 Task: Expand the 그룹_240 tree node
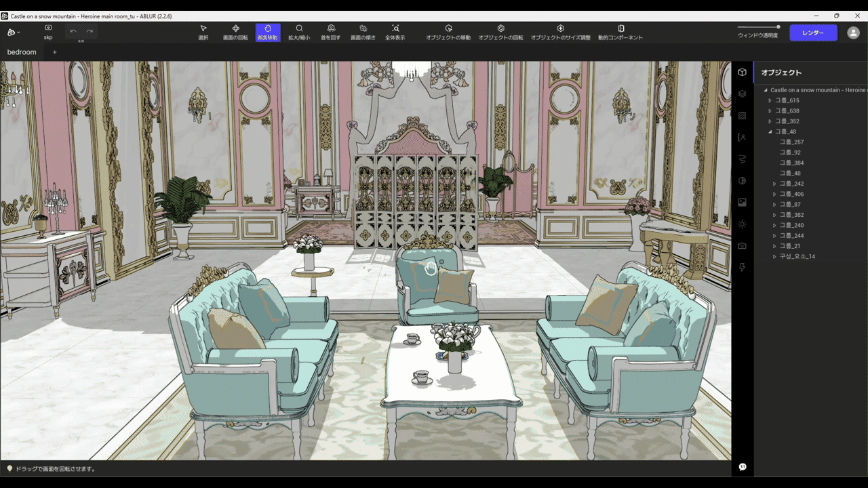(x=775, y=225)
